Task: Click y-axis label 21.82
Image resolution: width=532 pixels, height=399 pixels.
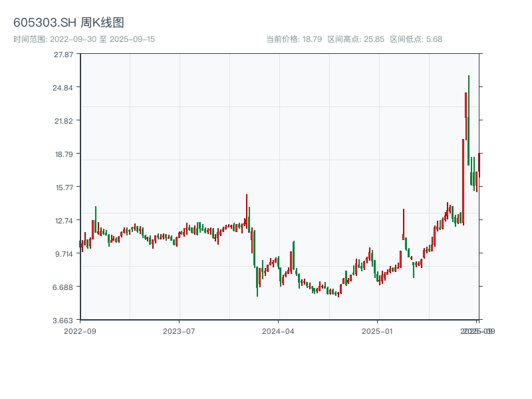Action: pos(64,121)
